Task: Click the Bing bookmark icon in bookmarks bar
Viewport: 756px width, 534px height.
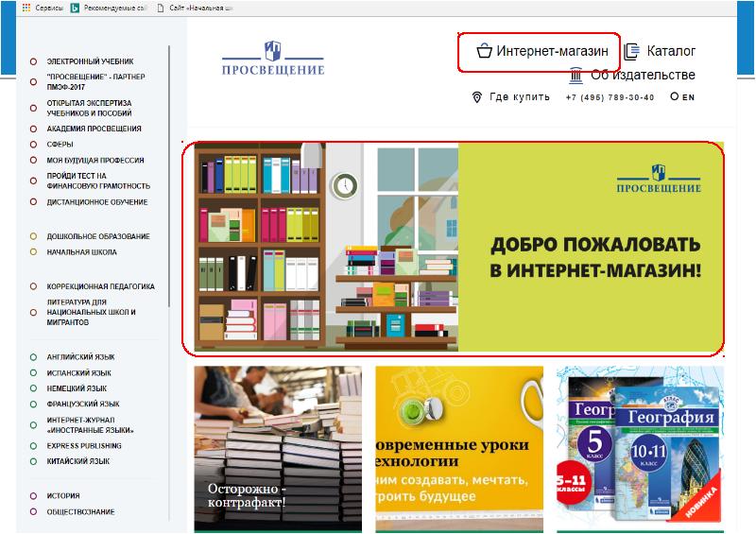Action: click(75, 8)
